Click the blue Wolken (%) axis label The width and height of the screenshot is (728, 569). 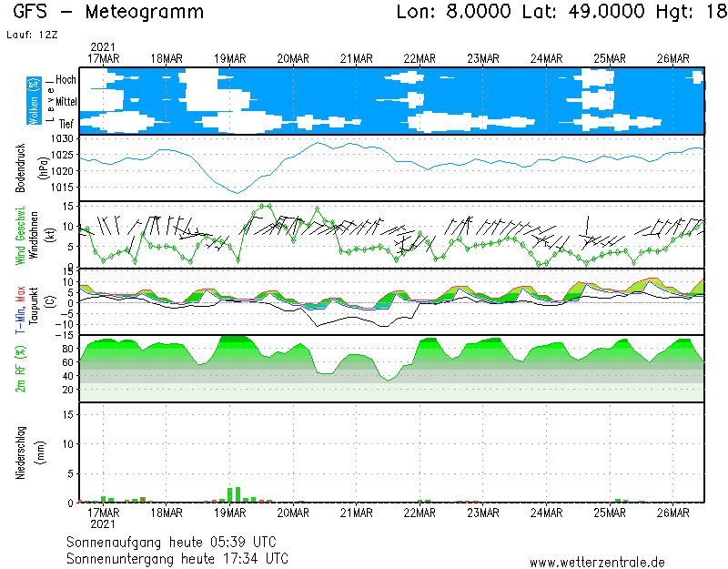click(34, 100)
